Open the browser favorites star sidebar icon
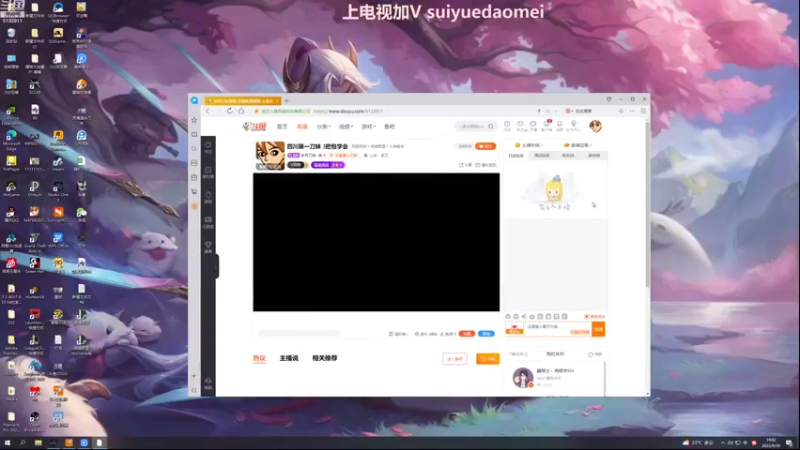This screenshot has width=800, height=450. 194,120
